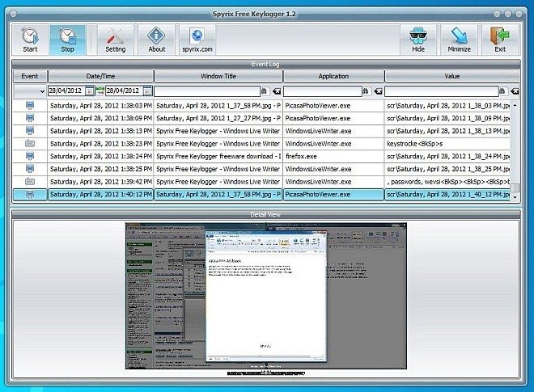The image size is (534, 392).
Task: Start keylogger monitoring with Start button
Action: point(30,40)
